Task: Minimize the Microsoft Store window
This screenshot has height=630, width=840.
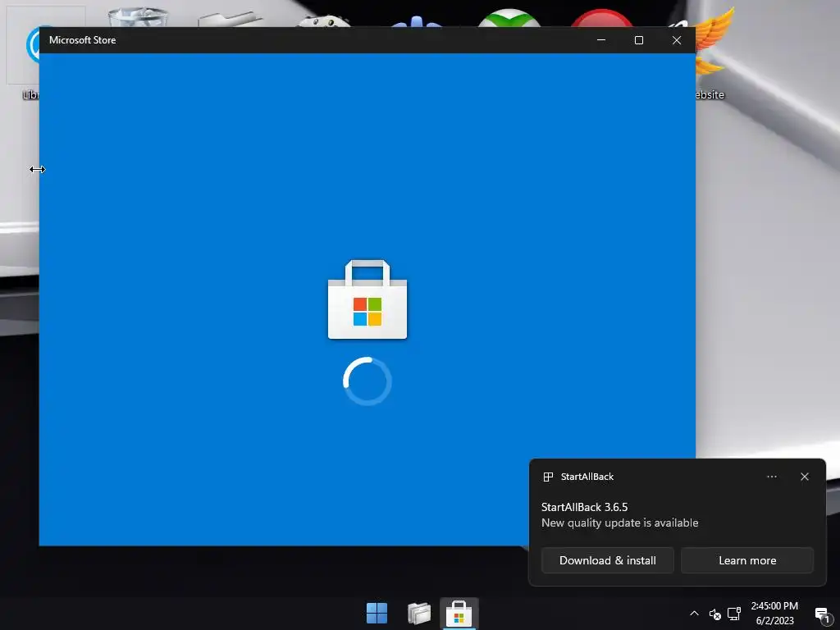Action: (x=601, y=40)
